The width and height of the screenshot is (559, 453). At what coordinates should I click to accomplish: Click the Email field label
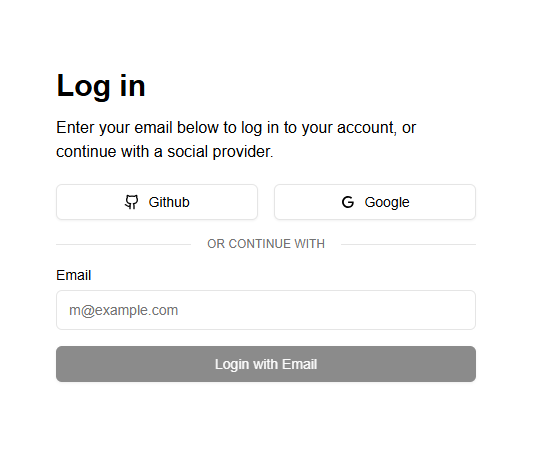tap(73, 275)
